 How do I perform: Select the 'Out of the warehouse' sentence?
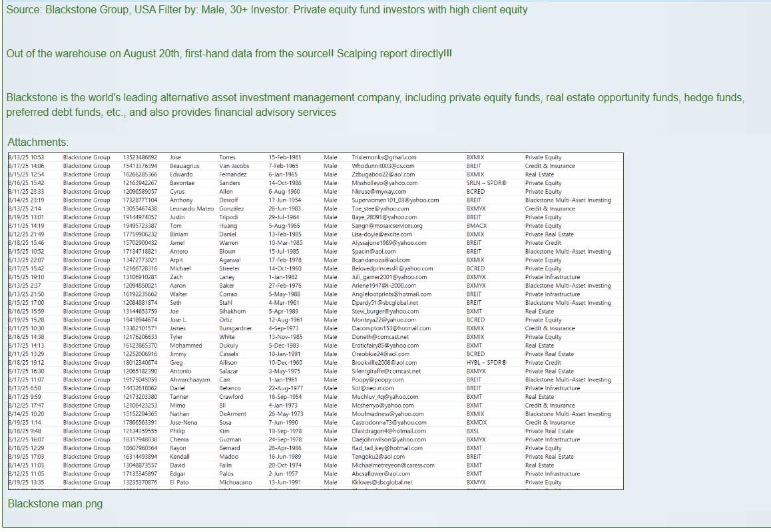pos(228,53)
